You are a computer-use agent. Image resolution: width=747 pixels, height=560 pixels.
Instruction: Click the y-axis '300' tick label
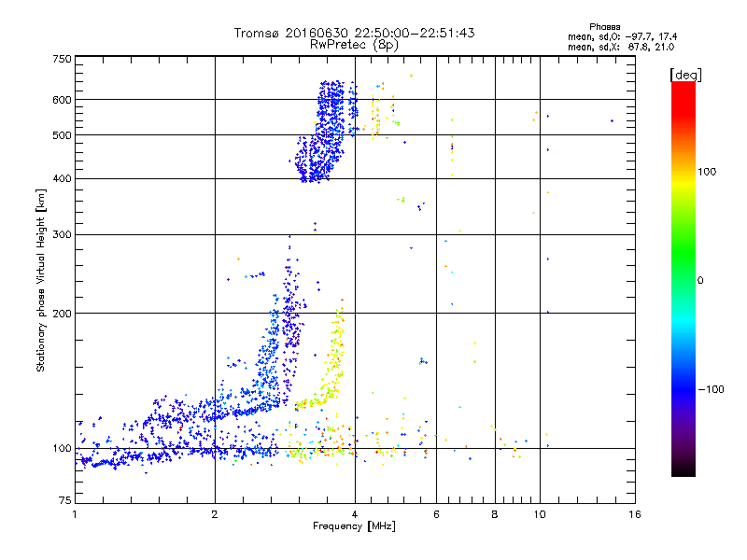point(63,235)
